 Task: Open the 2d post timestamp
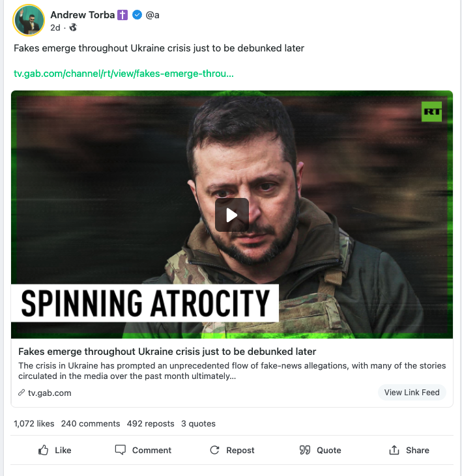click(x=55, y=27)
